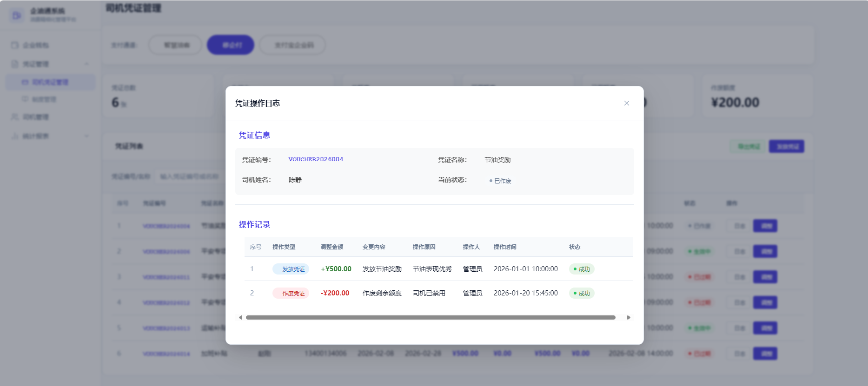Viewport: 868px width, 386px height.
Task: Click the +¥500.00 adjustment amount
Action: click(336, 269)
